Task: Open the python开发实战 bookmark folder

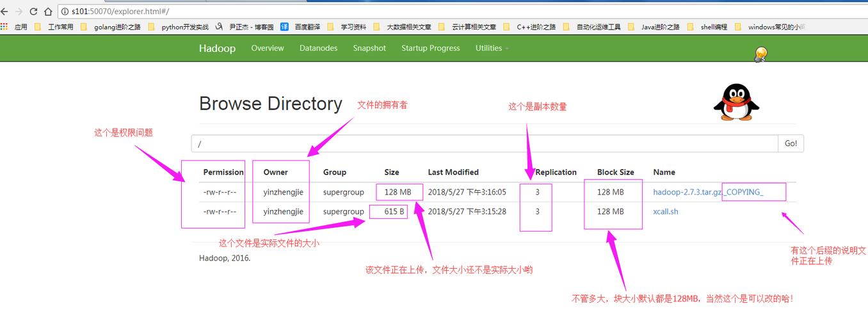Action: point(179,27)
